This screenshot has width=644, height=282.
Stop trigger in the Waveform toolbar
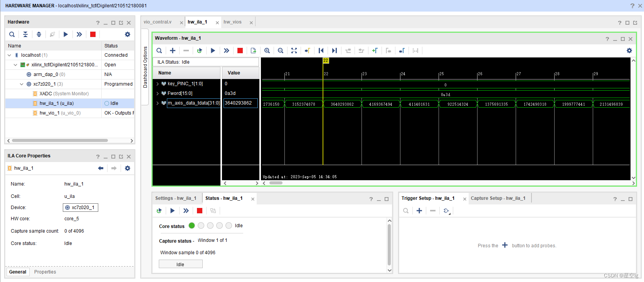coord(240,51)
